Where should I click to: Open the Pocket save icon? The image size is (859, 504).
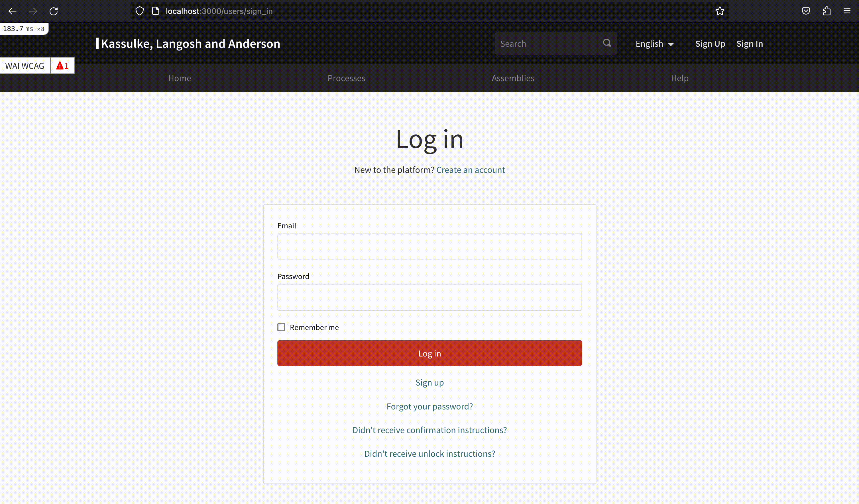tap(806, 11)
